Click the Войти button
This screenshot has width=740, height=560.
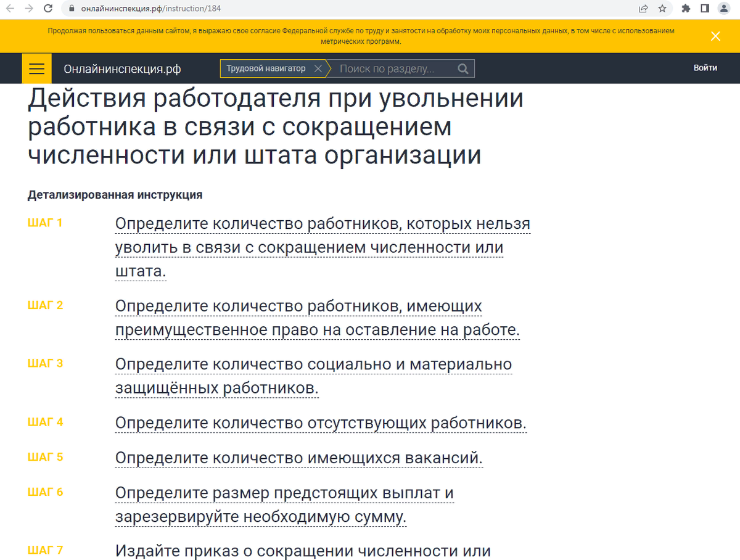pyautogui.click(x=705, y=67)
